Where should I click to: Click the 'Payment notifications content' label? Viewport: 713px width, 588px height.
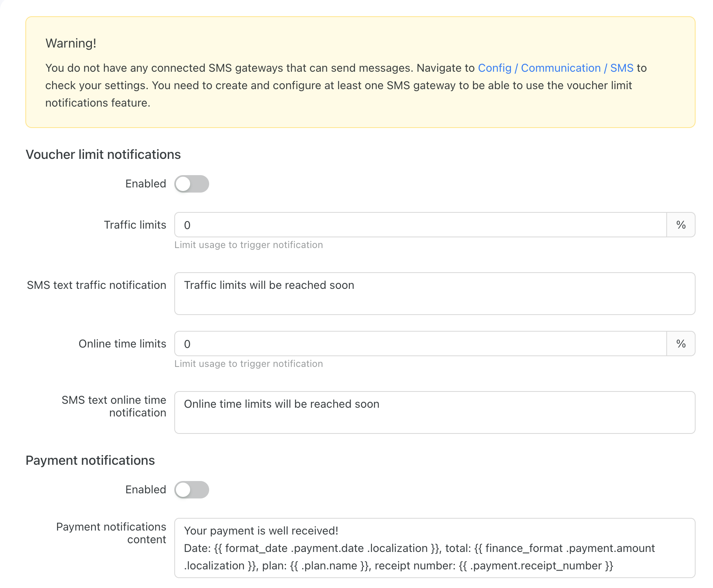(111, 533)
